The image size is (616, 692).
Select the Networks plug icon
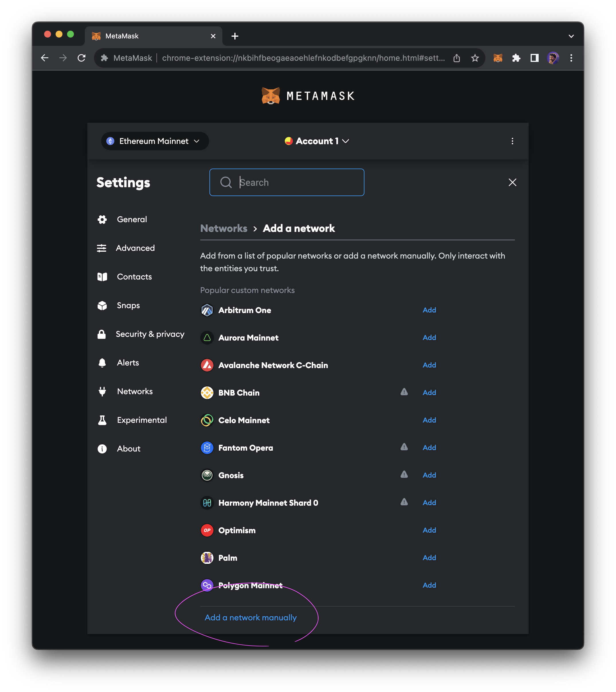coord(102,391)
